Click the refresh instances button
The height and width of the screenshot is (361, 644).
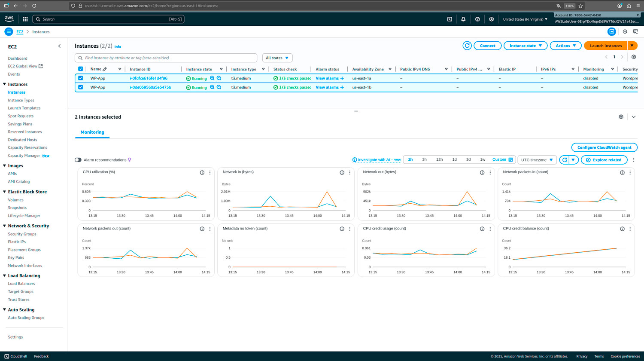pos(467,46)
